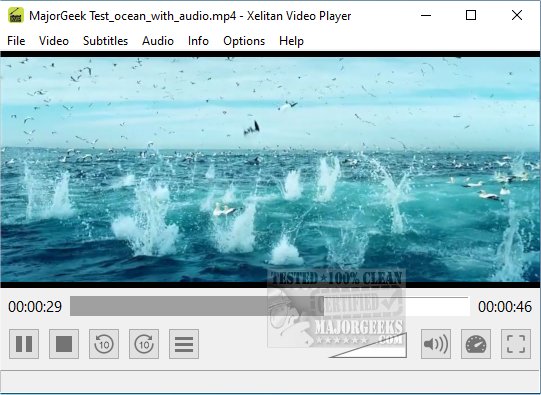Mute audio with the speaker icon
Viewport: 541px width, 395px height.
click(x=436, y=344)
